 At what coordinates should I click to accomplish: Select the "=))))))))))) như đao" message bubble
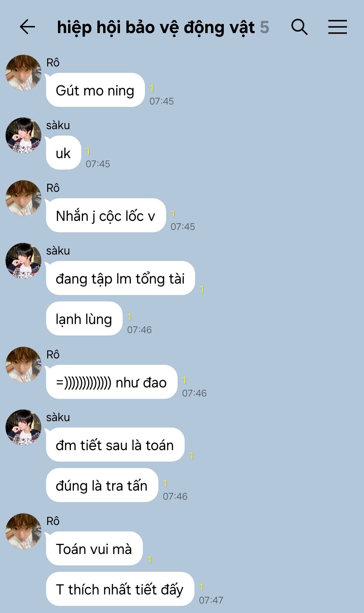pos(112,382)
